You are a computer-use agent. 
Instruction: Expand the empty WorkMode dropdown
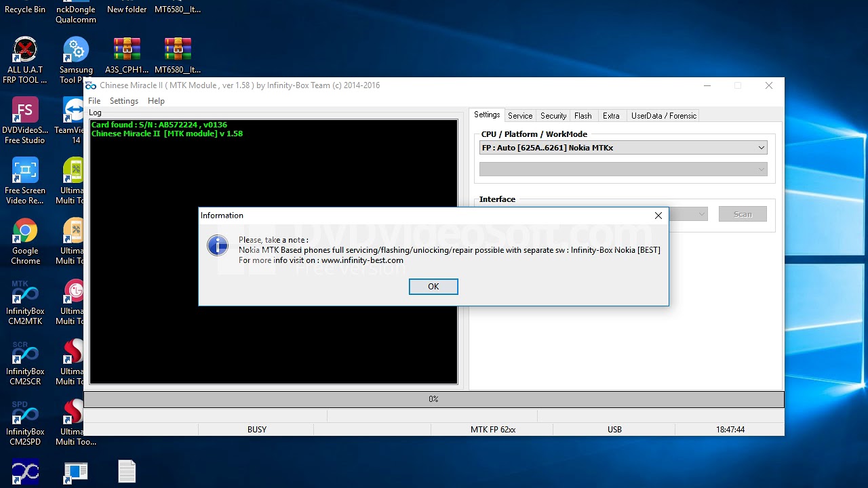(x=623, y=169)
